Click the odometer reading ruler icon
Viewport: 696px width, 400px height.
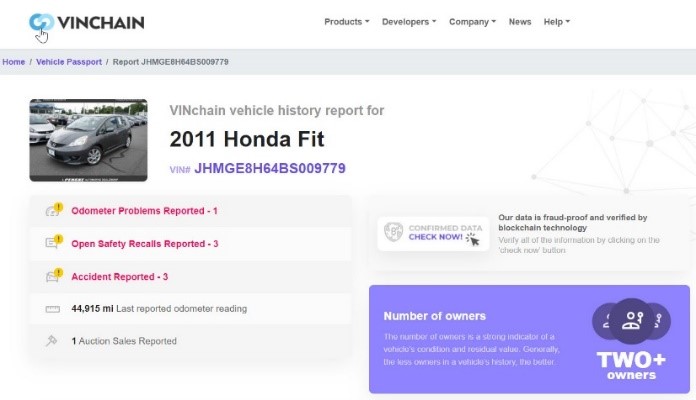tap(52, 309)
